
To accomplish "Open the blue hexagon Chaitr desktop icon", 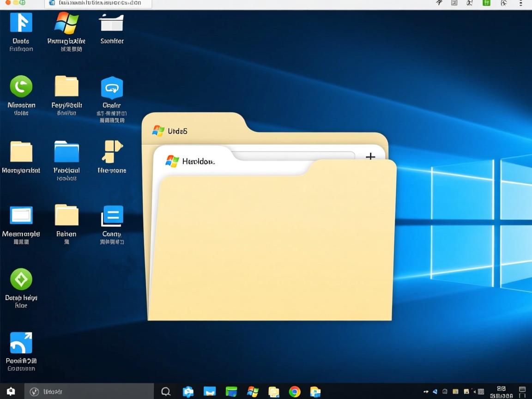I will pyautogui.click(x=112, y=88).
